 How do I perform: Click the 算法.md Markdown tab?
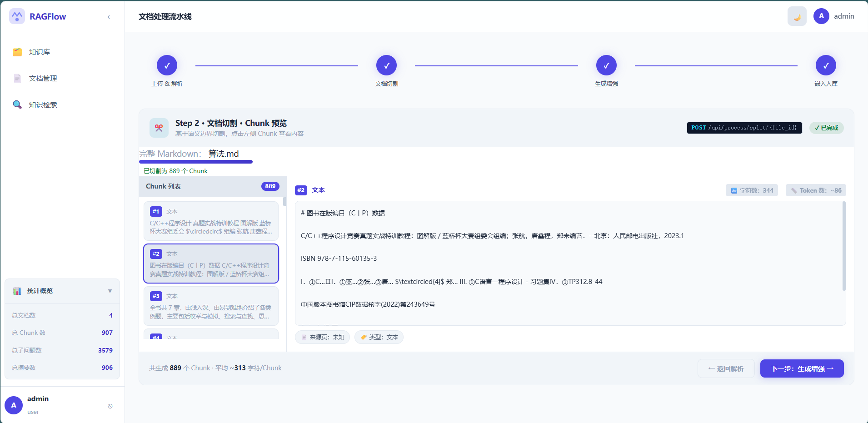click(223, 154)
